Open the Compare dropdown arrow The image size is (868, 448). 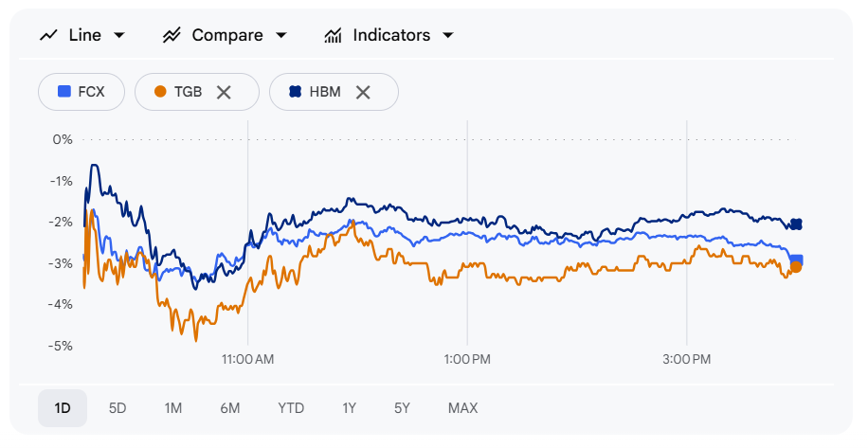[x=280, y=35]
